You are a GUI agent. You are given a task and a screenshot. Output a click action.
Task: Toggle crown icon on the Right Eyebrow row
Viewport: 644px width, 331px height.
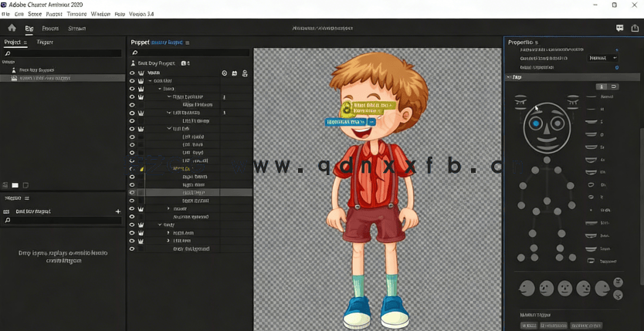click(141, 96)
